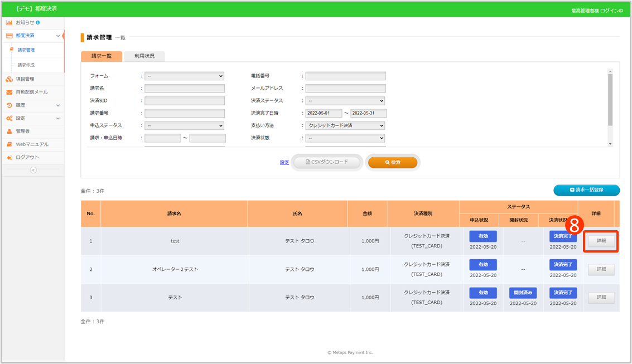
Task: Click the 自動配信メール envelope icon
Action: pos(9,92)
